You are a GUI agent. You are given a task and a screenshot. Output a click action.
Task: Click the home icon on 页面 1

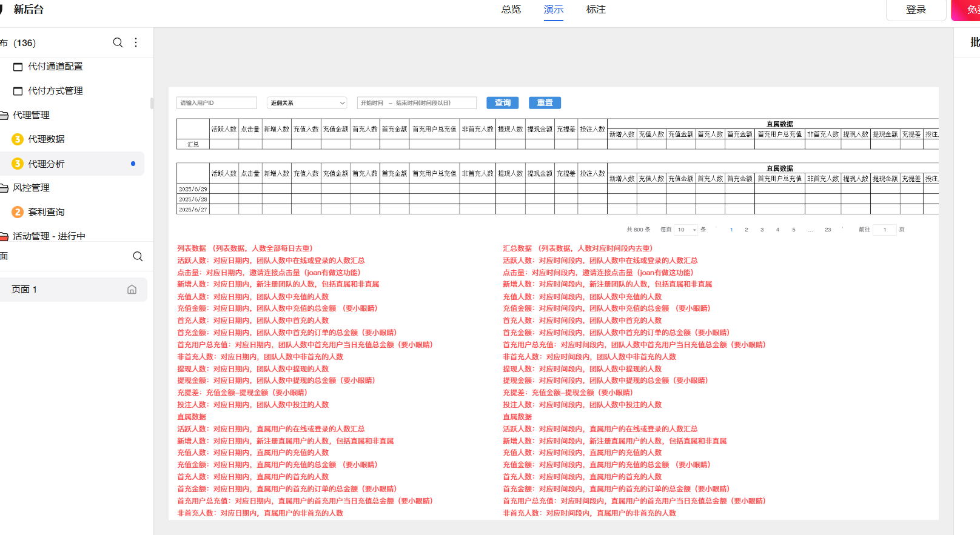point(132,290)
